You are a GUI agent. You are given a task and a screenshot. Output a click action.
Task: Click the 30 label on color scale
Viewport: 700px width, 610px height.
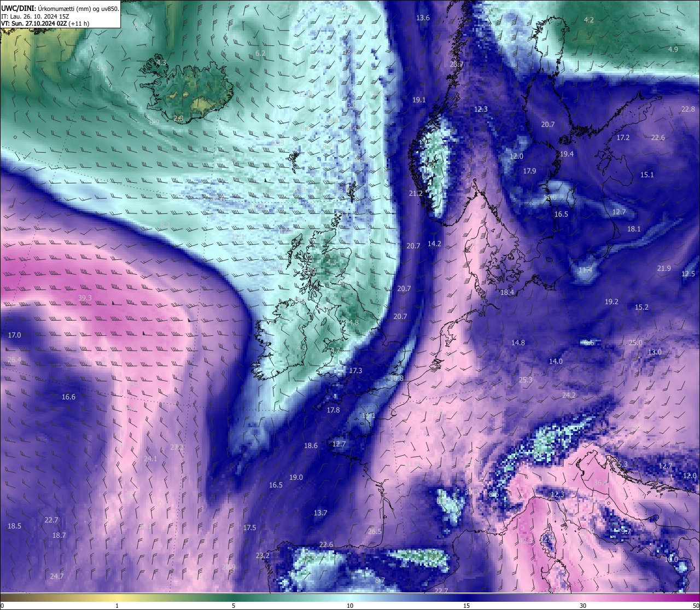coord(583,606)
